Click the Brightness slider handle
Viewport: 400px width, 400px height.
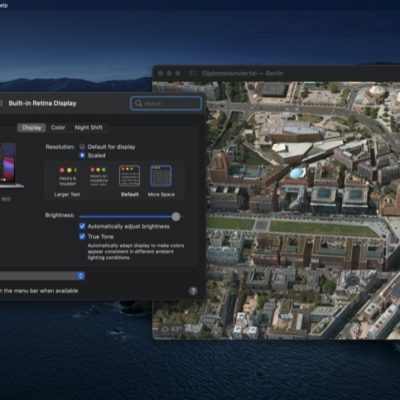(176, 217)
